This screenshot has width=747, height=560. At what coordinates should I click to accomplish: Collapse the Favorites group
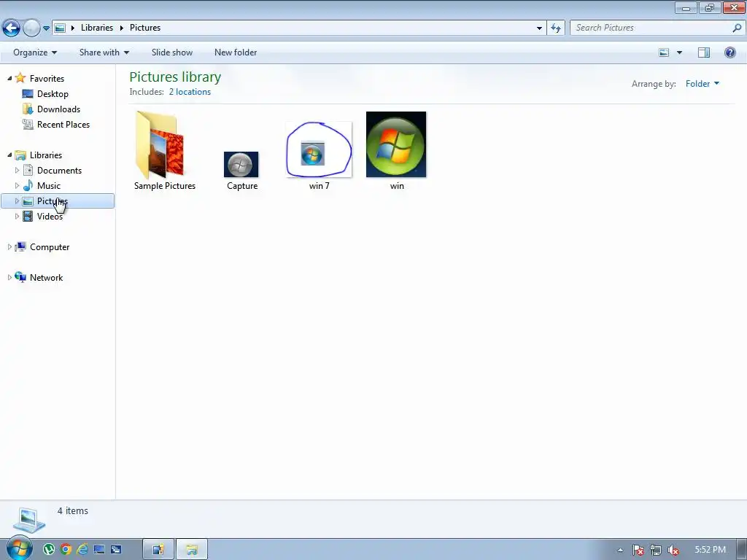coord(9,78)
